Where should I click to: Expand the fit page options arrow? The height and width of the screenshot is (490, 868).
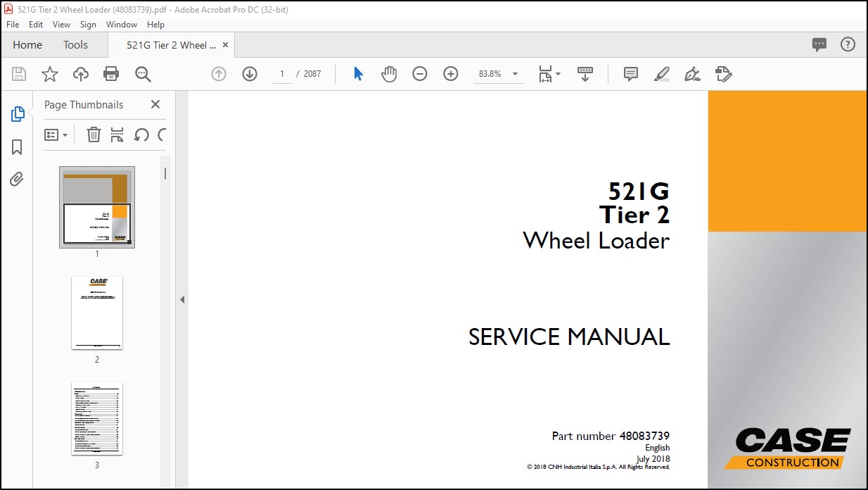click(559, 74)
